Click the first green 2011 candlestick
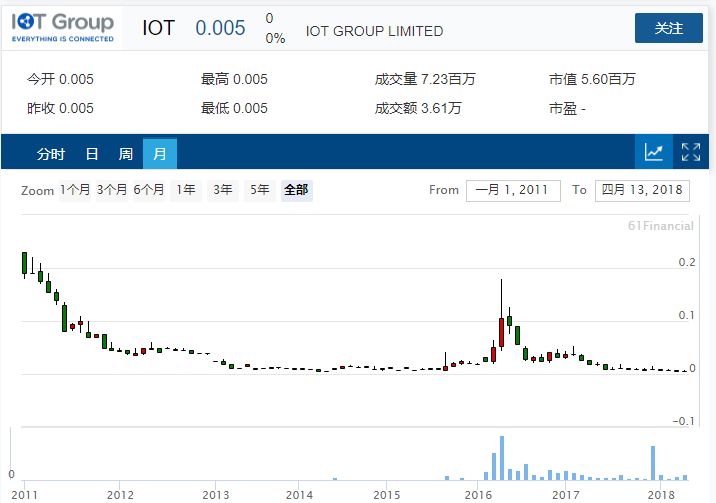716x503 pixels. click(24, 263)
